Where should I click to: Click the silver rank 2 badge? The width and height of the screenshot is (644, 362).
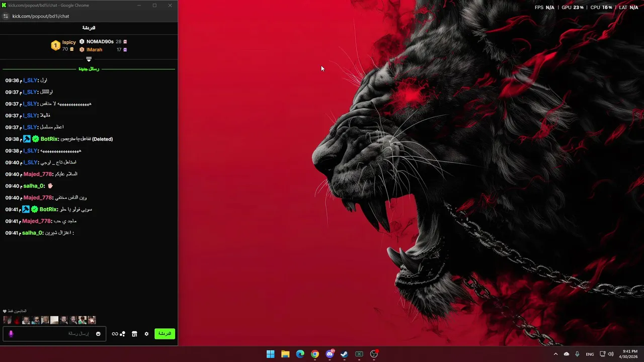(82, 42)
